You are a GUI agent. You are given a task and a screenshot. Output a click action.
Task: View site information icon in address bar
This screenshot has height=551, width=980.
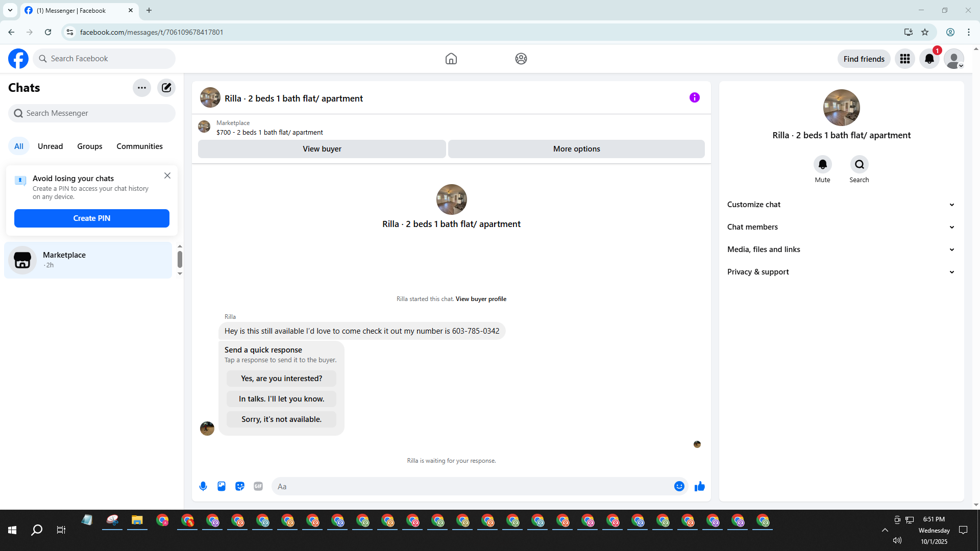[x=70, y=32]
